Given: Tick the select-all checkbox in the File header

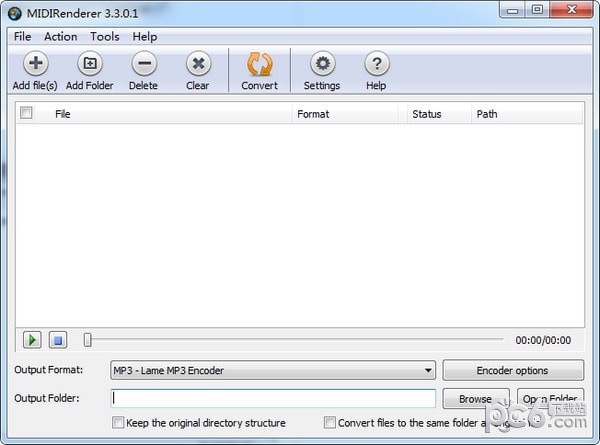Looking at the screenshot, I should [x=26, y=113].
